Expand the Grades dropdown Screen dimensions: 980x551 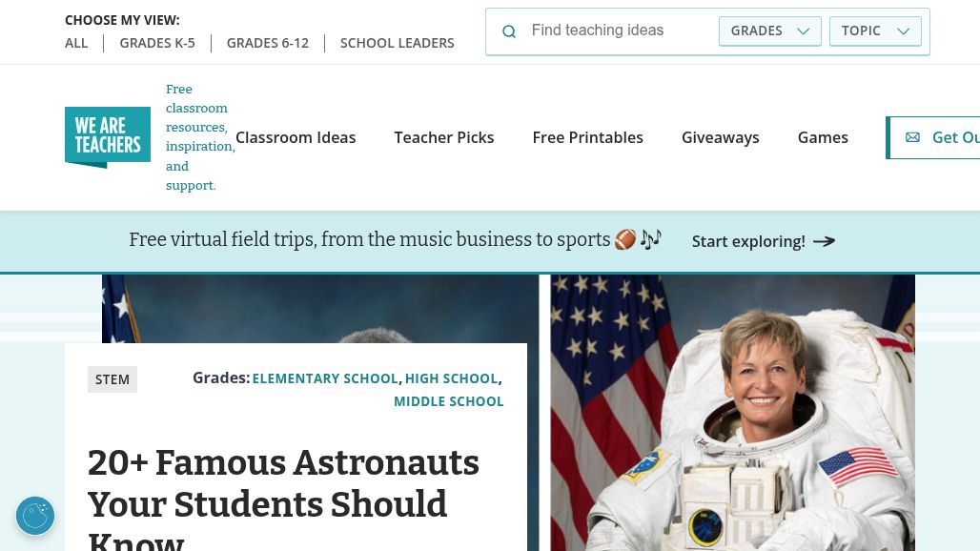tap(769, 31)
